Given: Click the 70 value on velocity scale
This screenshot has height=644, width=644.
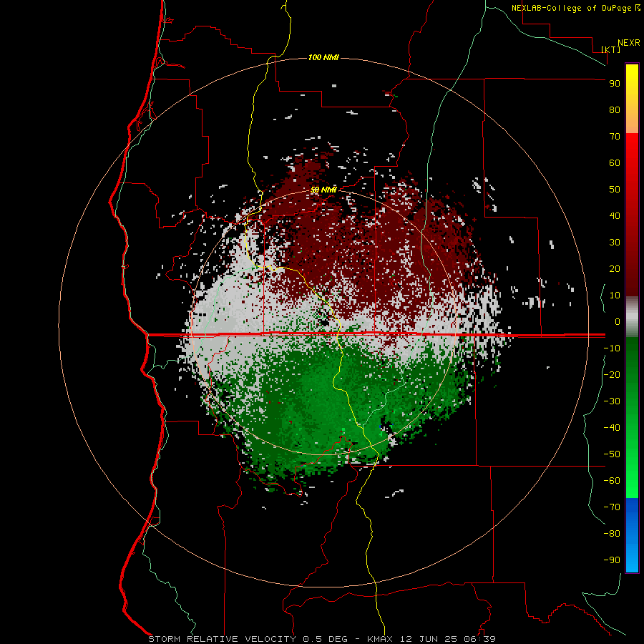Looking at the screenshot, I should tap(615, 137).
